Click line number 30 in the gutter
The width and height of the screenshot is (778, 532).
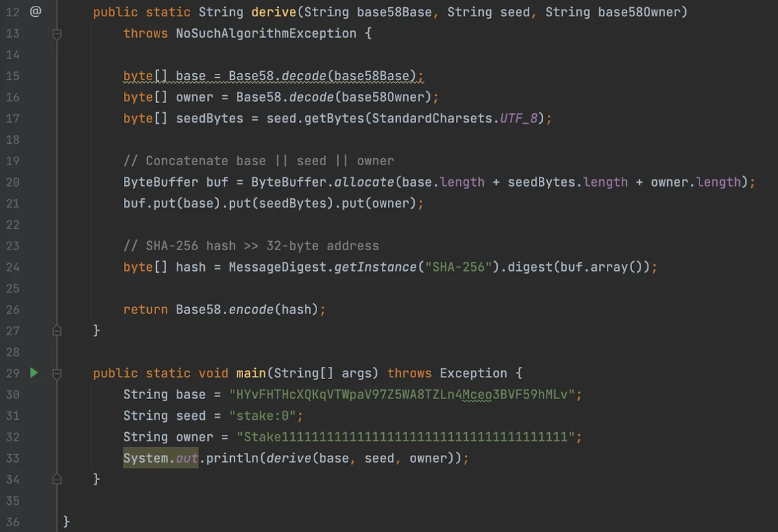tap(12, 395)
